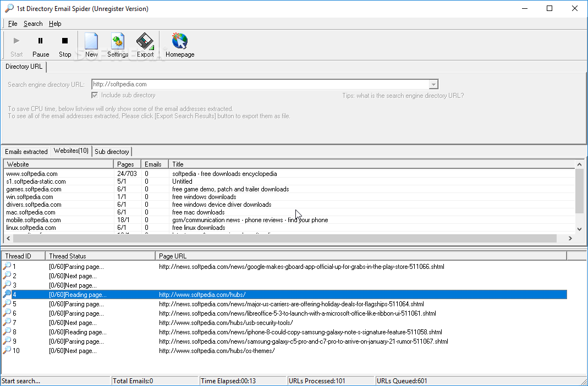
Task: Select the linux.softpedia.com row
Action: point(289,228)
